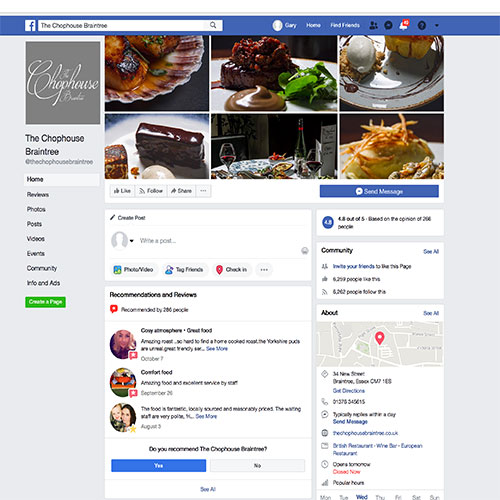Screen dimensions: 500x500
Task: Open the Messenger icon in top bar
Action: [388, 25]
